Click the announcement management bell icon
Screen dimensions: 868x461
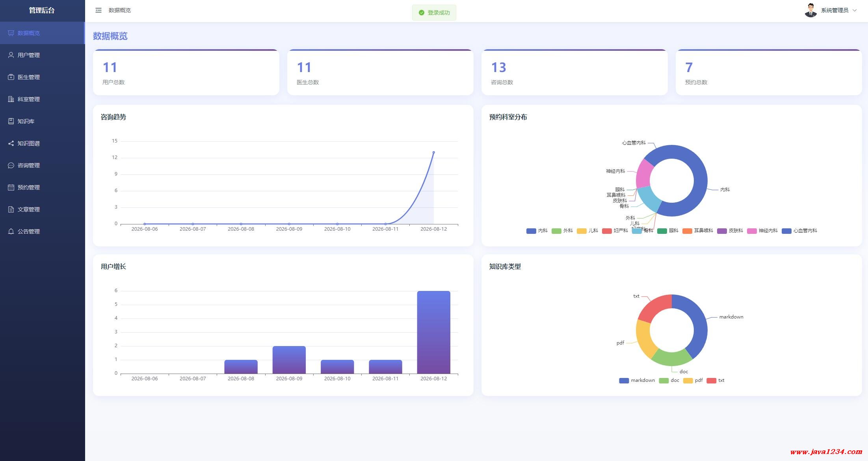point(11,231)
